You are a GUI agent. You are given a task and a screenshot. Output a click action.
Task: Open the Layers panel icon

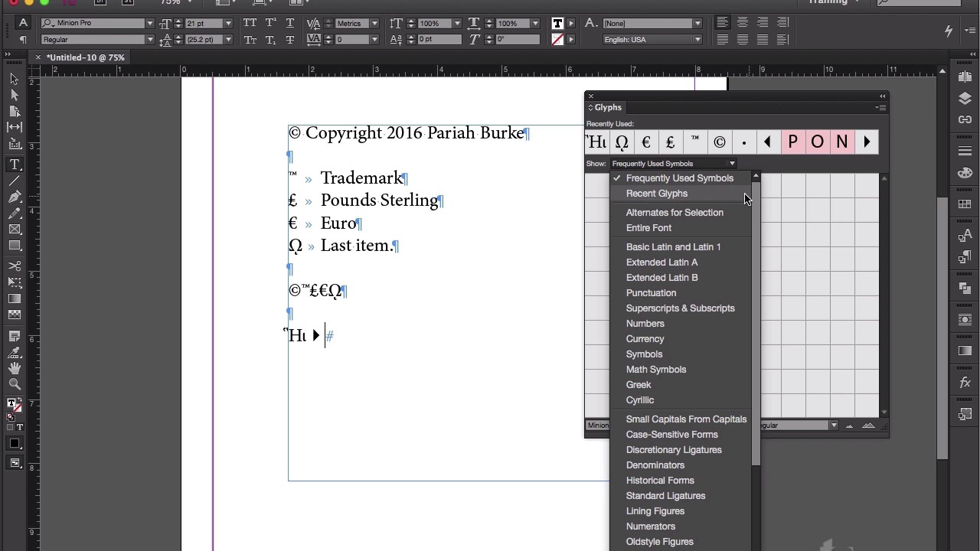965,99
